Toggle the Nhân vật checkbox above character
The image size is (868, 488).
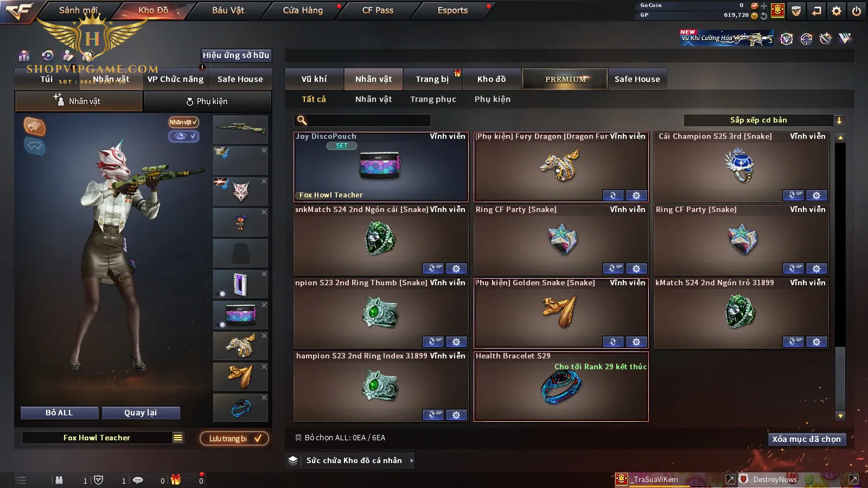coord(183,122)
